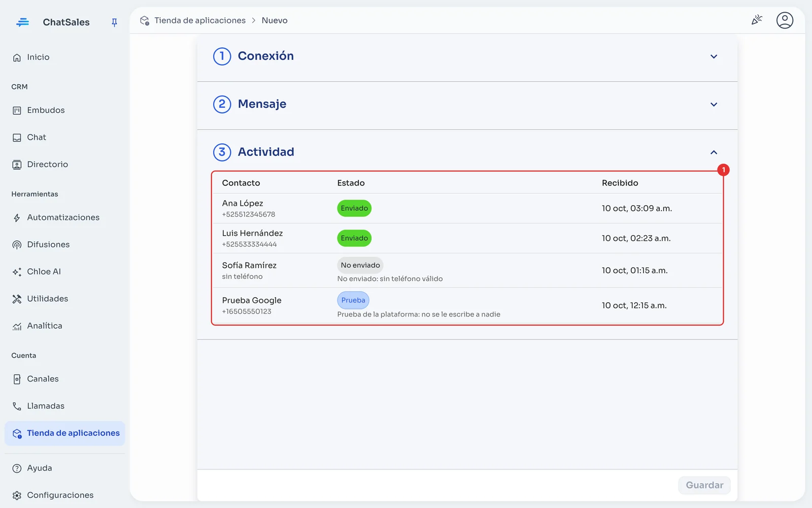Click the Prueba Google contact name

pyautogui.click(x=252, y=300)
